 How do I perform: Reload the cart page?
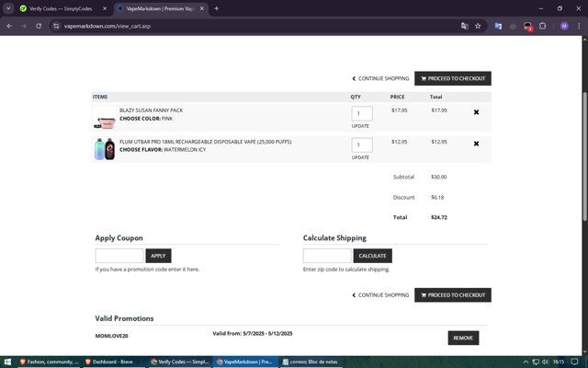click(39, 26)
